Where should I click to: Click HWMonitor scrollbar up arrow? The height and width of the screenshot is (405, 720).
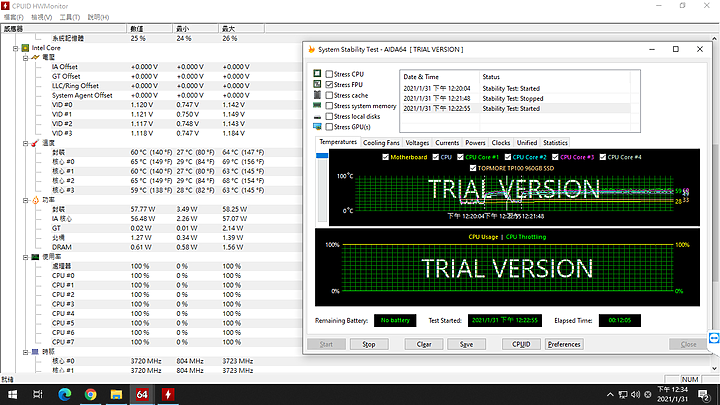coord(715,39)
